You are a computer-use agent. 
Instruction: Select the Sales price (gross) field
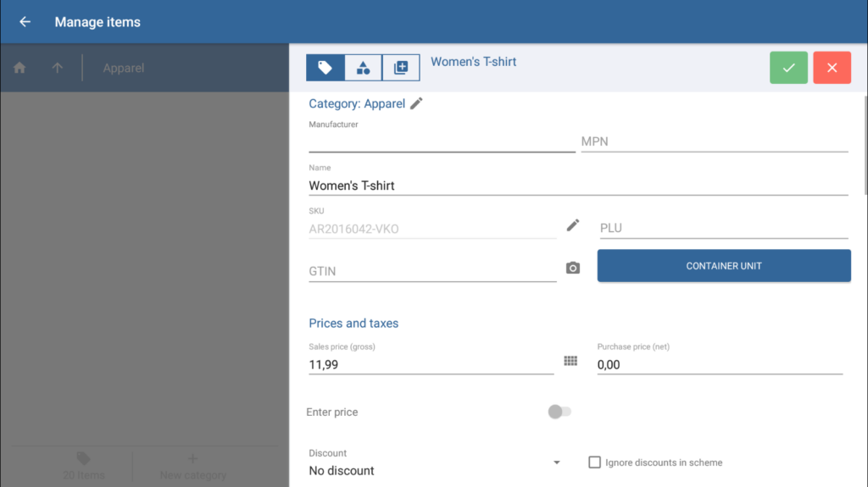click(431, 364)
